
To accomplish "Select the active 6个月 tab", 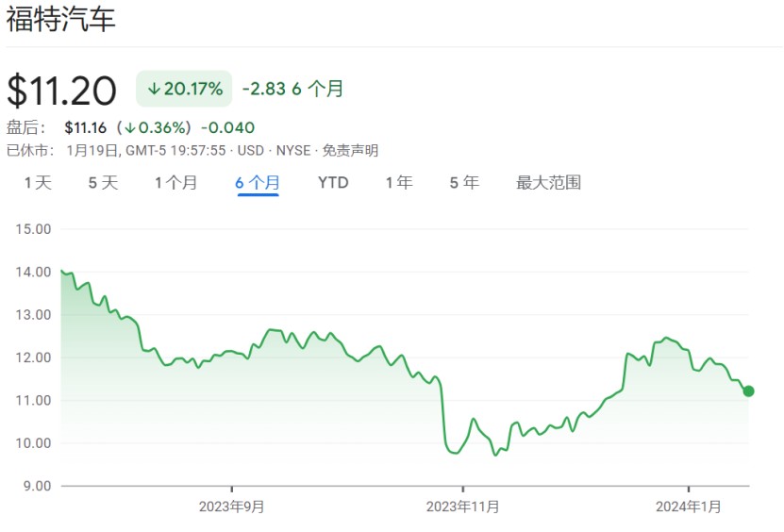I will [x=258, y=183].
